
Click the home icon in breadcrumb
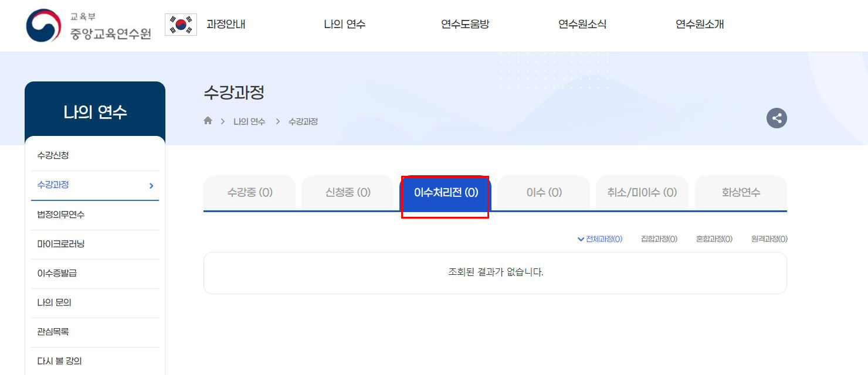click(x=208, y=121)
